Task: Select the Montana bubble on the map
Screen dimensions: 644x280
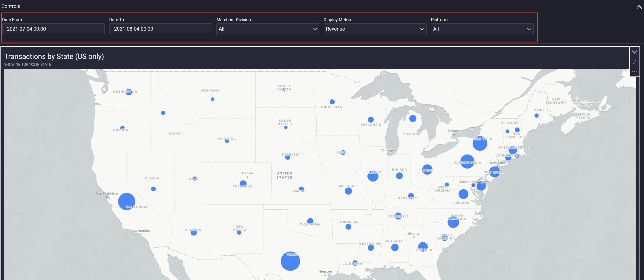Action: click(212, 99)
